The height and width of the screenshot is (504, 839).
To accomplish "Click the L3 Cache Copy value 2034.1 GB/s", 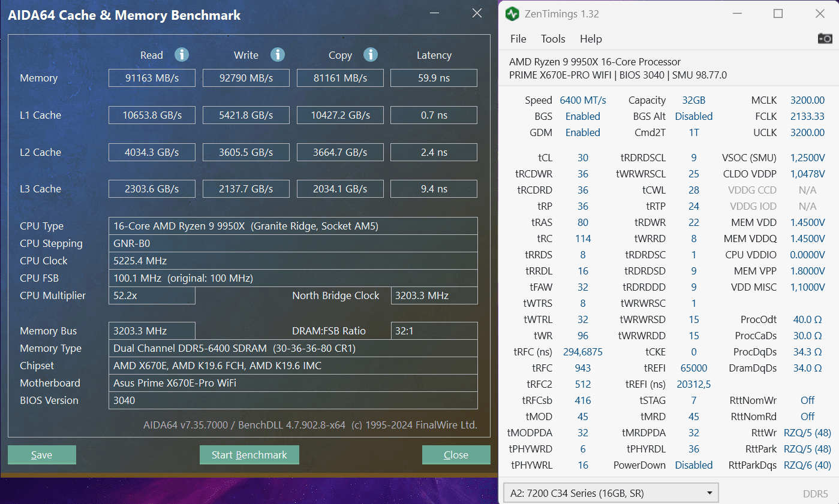I will tap(340, 189).
